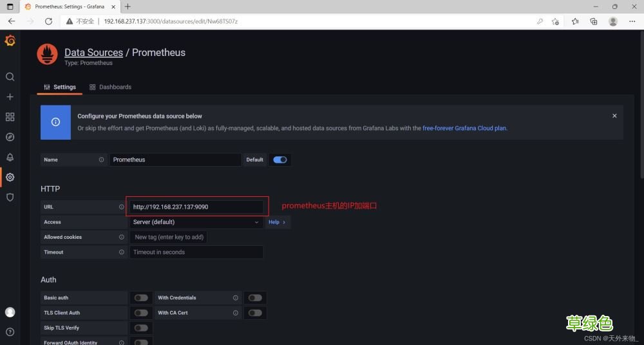The height and width of the screenshot is (345, 644).
Task: Click the Prometheus flame logo
Action: 47,55
